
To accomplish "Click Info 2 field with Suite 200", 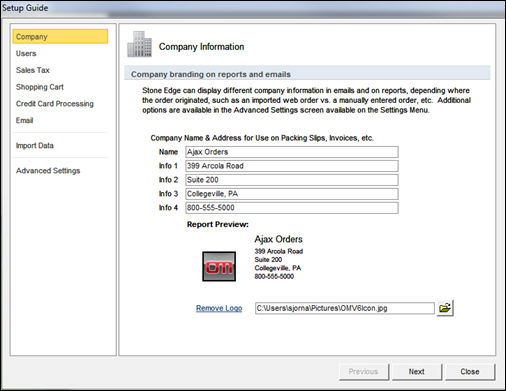I will [x=292, y=180].
